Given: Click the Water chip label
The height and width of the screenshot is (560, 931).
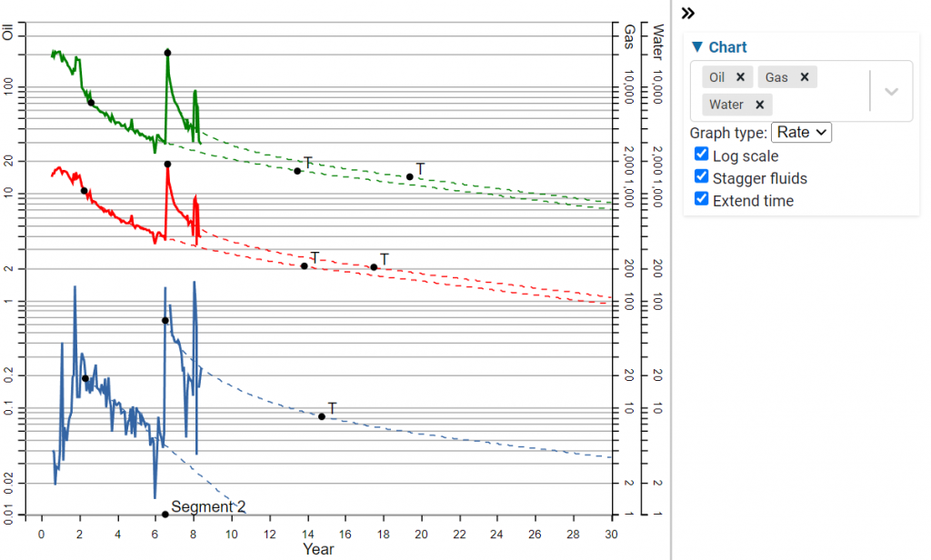Looking at the screenshot, I should point(726,105).
